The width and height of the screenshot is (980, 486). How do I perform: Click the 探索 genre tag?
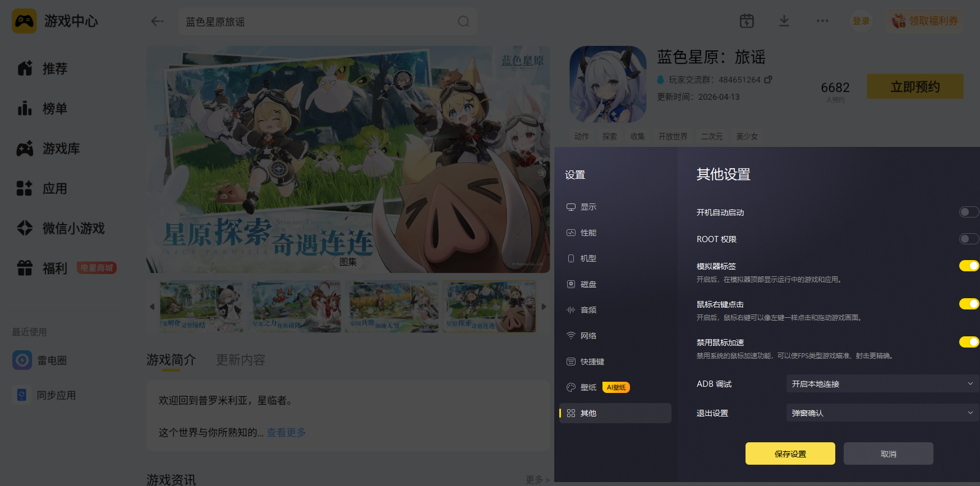(x=610, y=136)
